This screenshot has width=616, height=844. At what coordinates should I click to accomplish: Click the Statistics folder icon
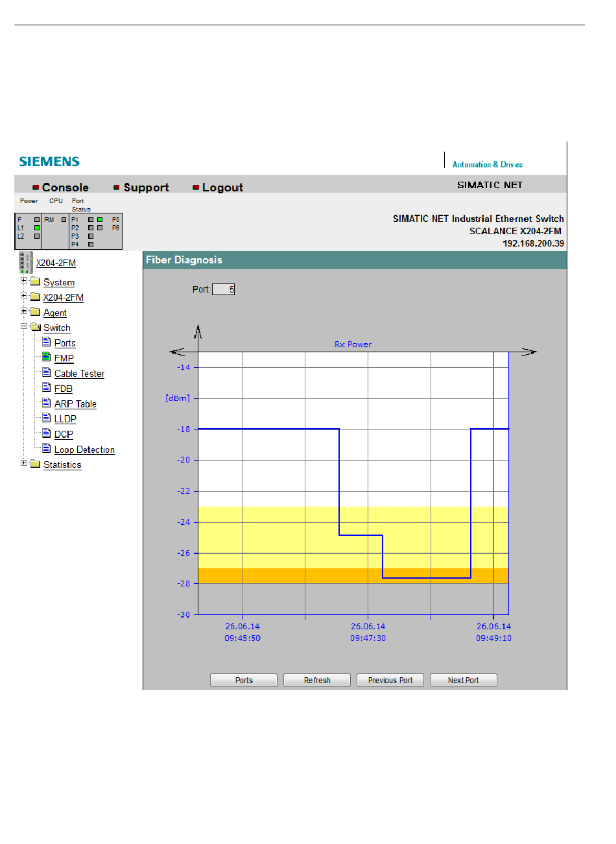click(x=35, y=464)
